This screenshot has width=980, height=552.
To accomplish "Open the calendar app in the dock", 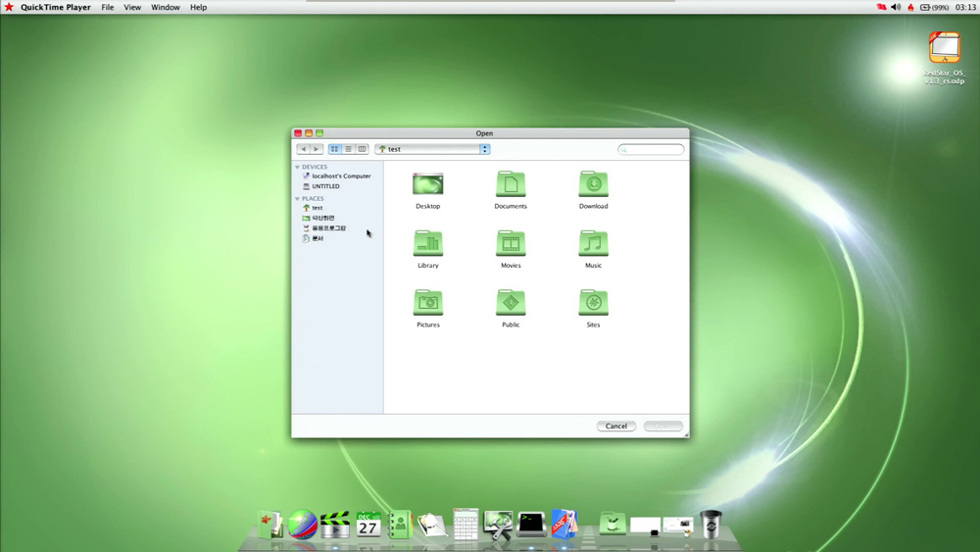I will point(368,525).
